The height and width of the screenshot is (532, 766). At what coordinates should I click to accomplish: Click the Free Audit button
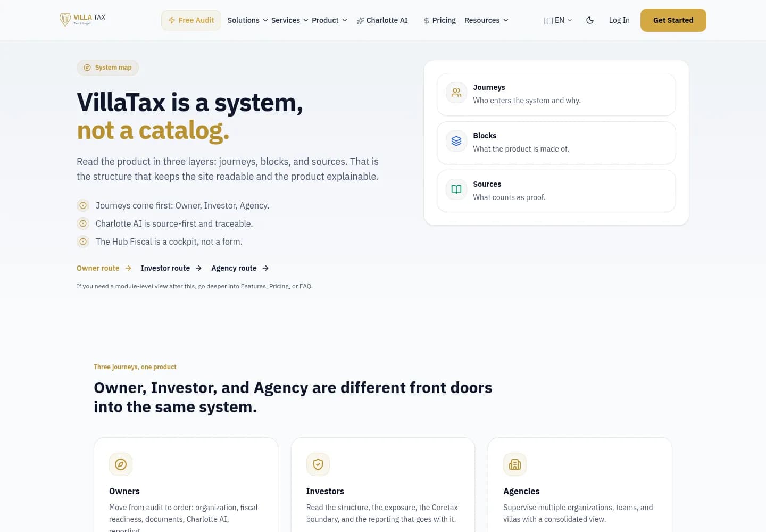click(x=191, y=20)
